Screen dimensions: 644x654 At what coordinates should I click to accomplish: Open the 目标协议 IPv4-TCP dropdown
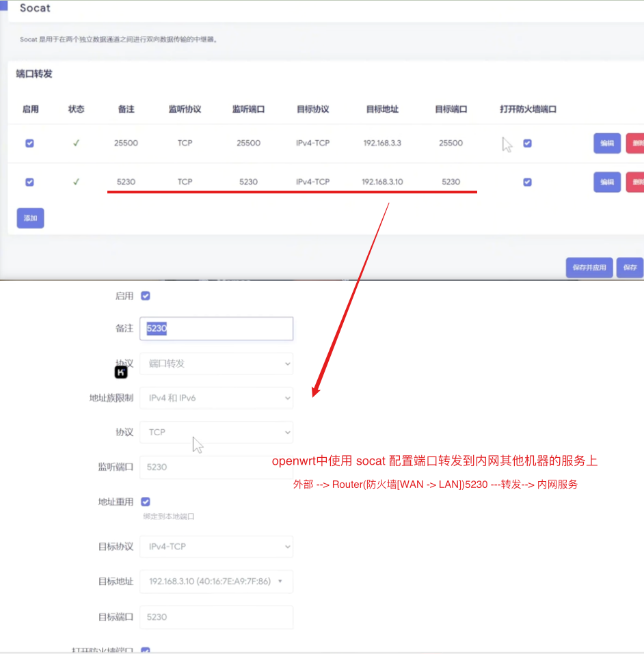[216, 547]
